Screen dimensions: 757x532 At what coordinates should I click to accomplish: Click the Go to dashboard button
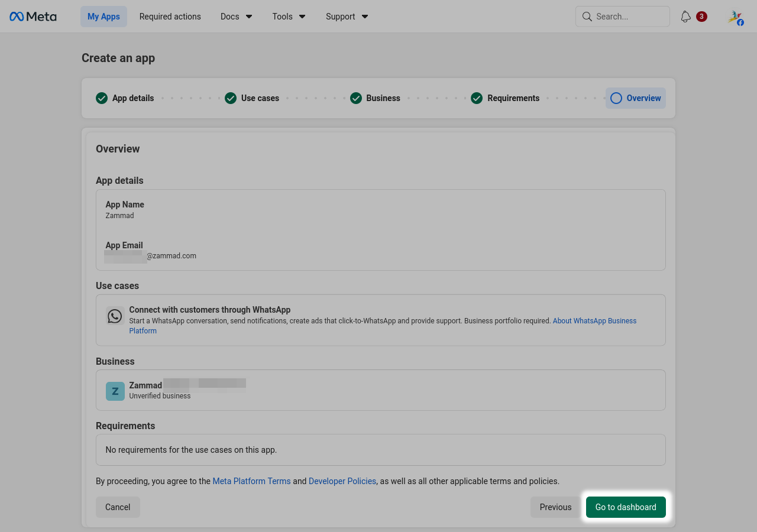point(626,507)
